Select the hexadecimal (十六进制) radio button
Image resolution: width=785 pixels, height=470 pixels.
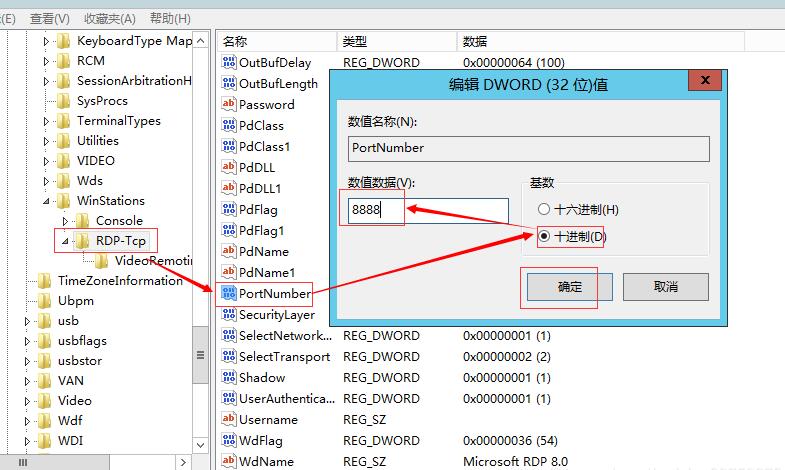pos(544,209)
